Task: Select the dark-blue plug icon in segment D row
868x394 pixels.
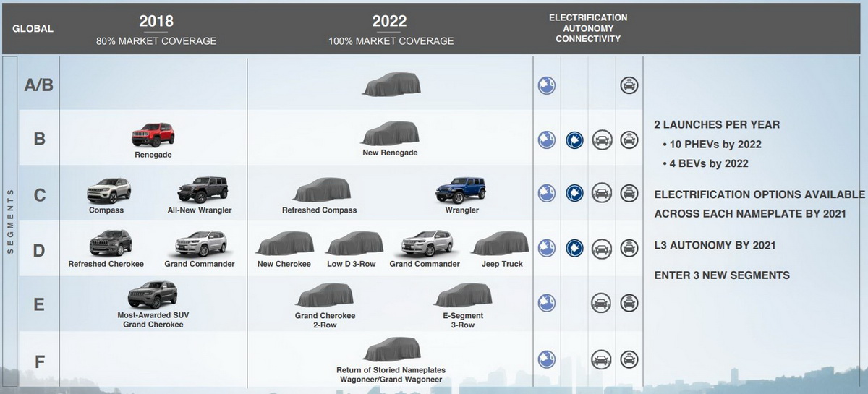Action: [x=574, y=248]
